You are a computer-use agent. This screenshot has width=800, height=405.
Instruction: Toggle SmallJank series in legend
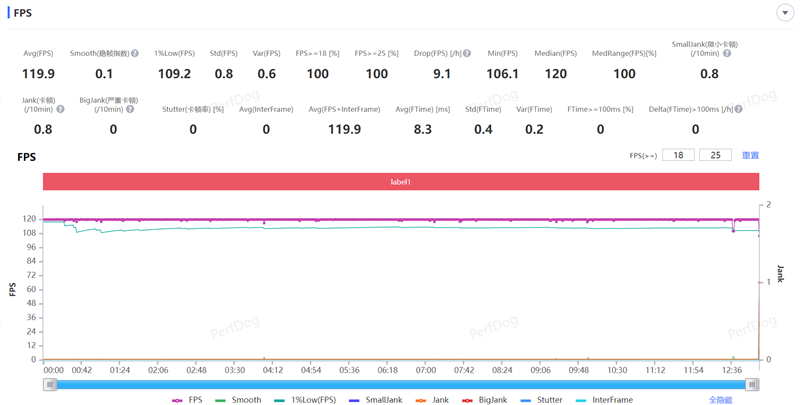coord(375,400)
